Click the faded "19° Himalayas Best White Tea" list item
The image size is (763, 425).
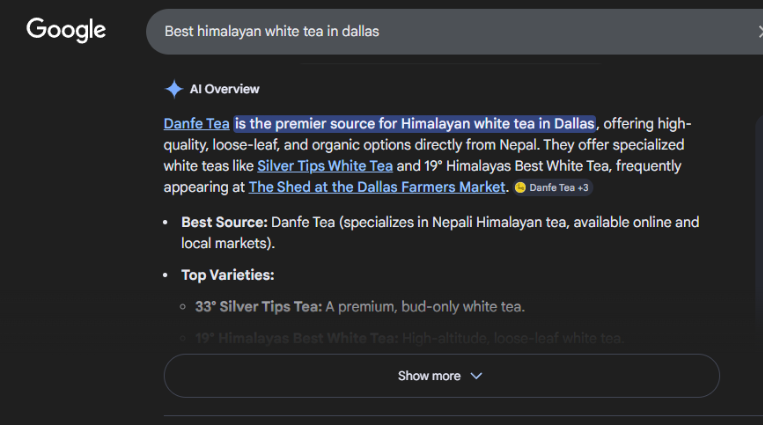[296, 339]
